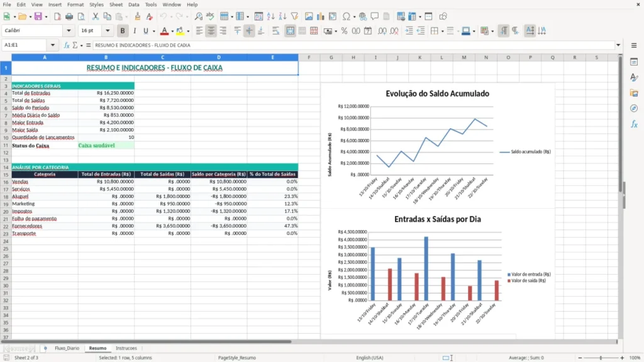Apply red Font Color swatch
Screen dimensions: 644x362
164,31
